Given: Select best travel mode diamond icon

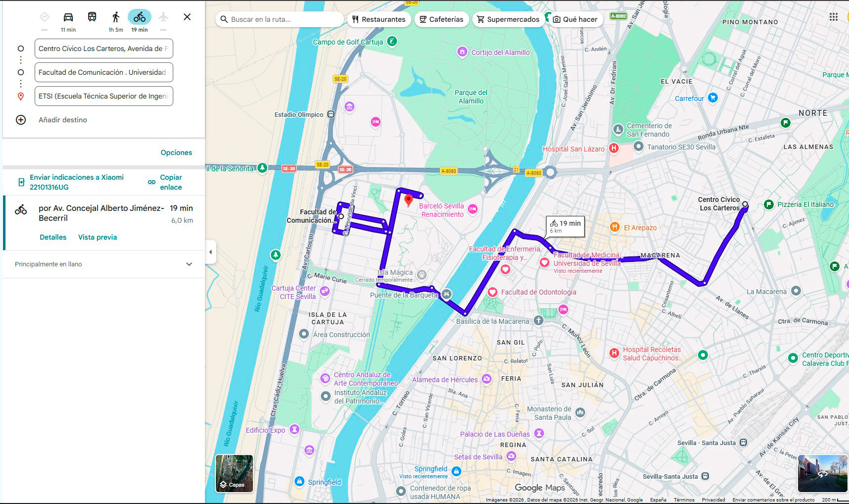Looking at the screenshot, I should 45,17.
